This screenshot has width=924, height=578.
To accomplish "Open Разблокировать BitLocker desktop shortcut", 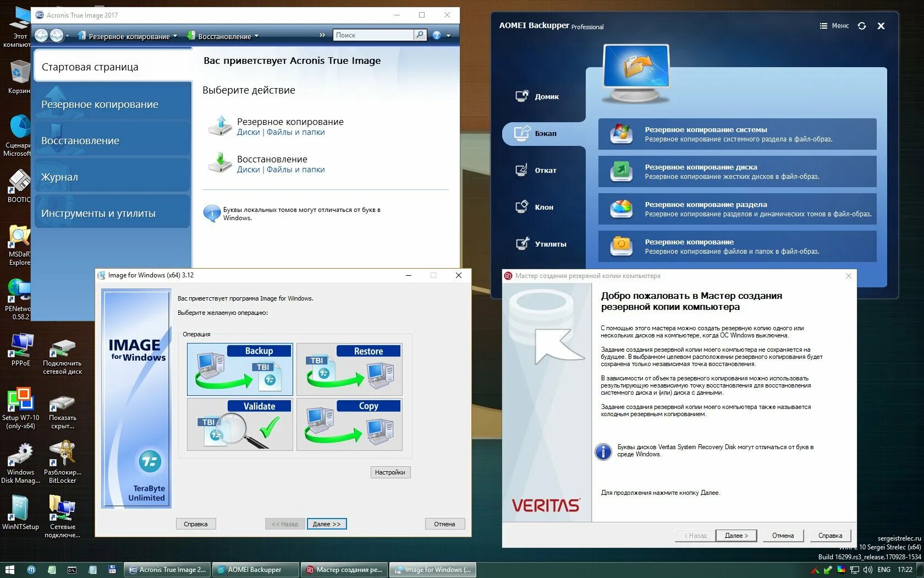I will tap(62, 462).
